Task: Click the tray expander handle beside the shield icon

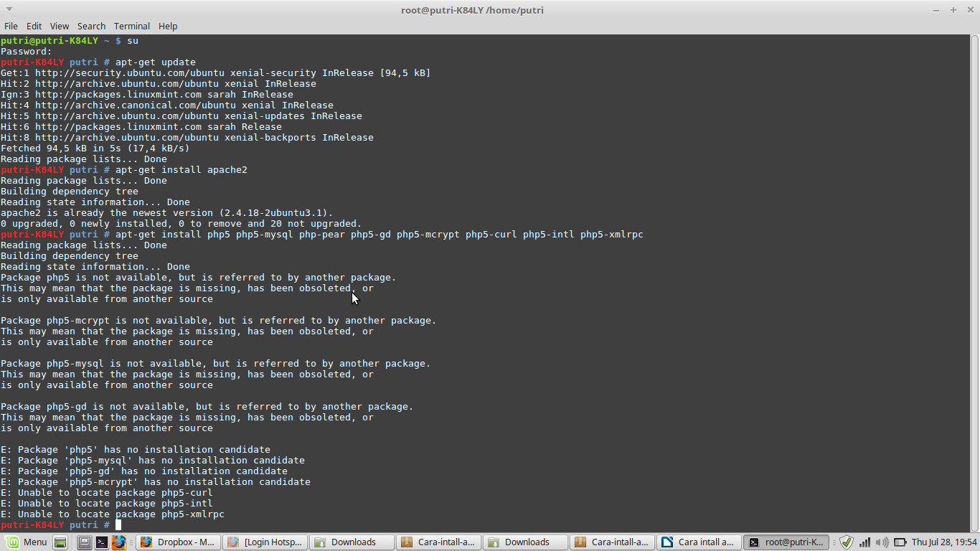Action: [834, 542]
